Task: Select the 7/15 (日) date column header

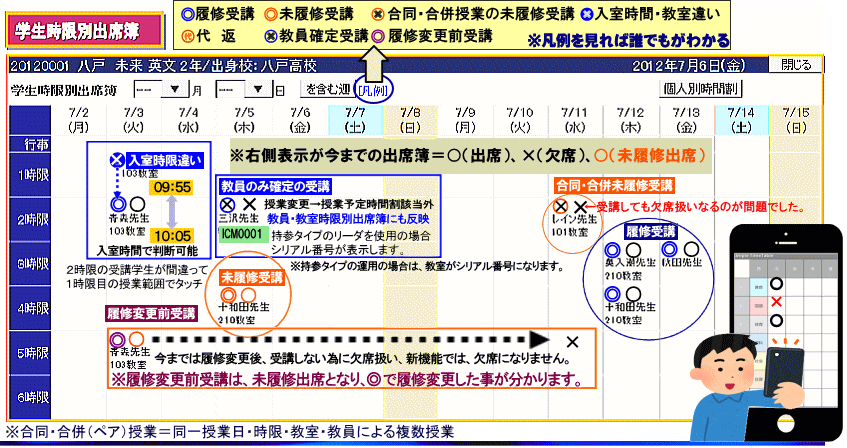Action: 796,120
